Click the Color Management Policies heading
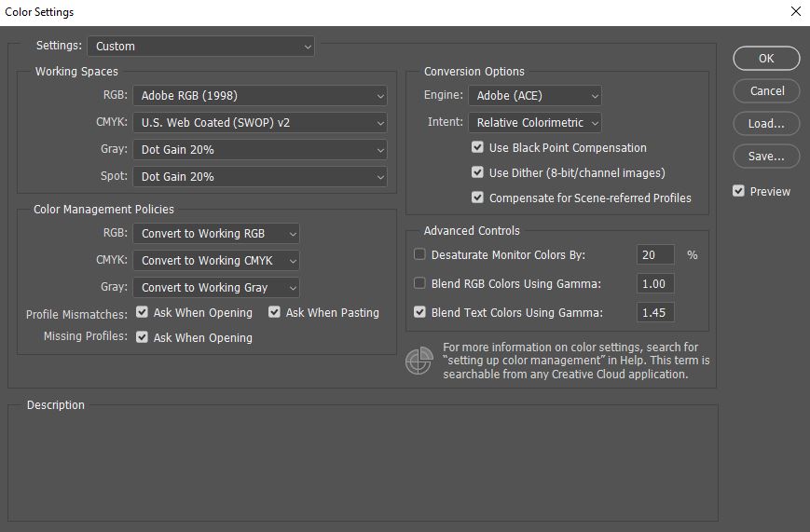The height and width of the screenshot is (532, 810). pos(103,210)
